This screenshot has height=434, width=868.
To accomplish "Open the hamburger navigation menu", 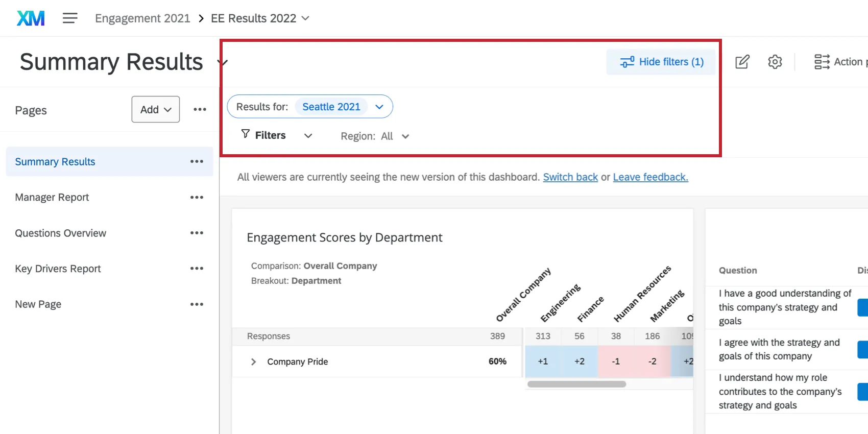I will point(70,18).
